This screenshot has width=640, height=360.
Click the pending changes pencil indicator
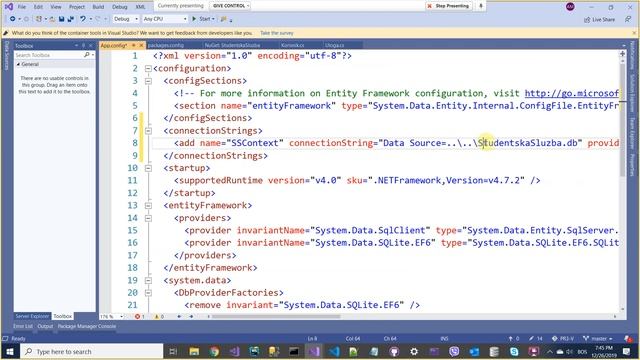coord(536,339)
